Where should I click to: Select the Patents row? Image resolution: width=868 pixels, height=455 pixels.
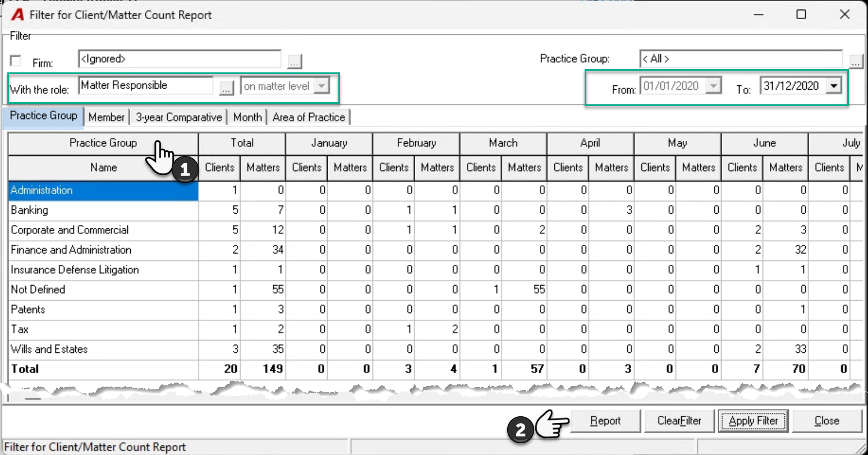pos(103,310)
